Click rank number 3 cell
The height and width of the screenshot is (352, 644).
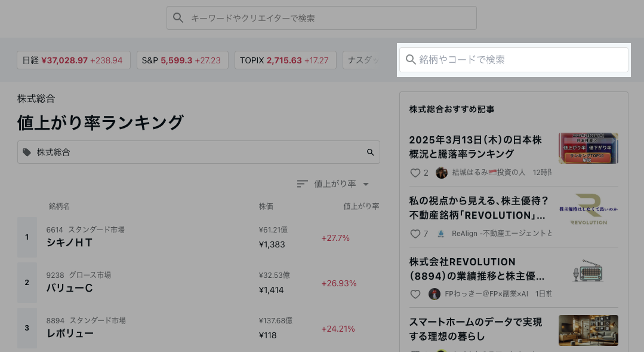pos(27,327)
